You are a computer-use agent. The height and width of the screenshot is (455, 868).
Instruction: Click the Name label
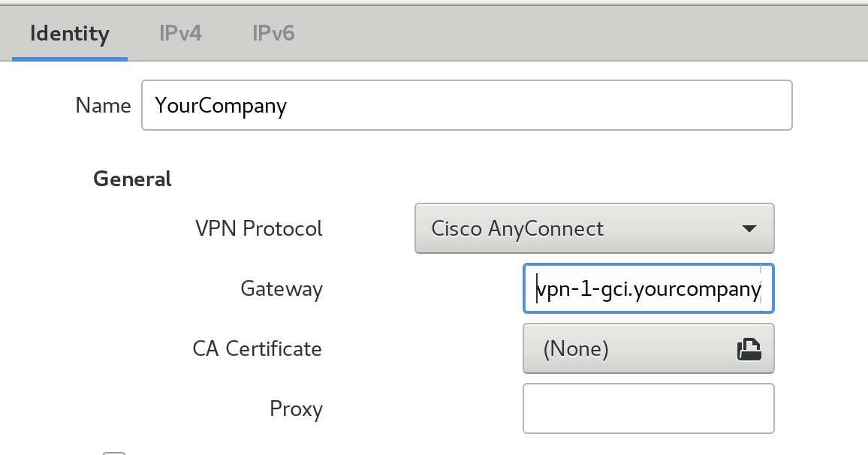pyautogui.click(x=103, y=105)
